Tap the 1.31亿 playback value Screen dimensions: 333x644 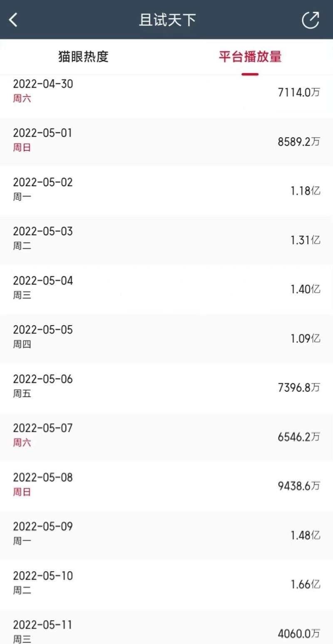tap(305, 240)
